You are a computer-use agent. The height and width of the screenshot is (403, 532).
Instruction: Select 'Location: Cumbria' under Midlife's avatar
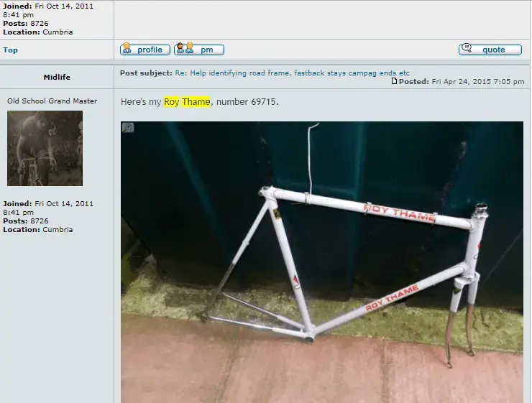coord(37,230)
